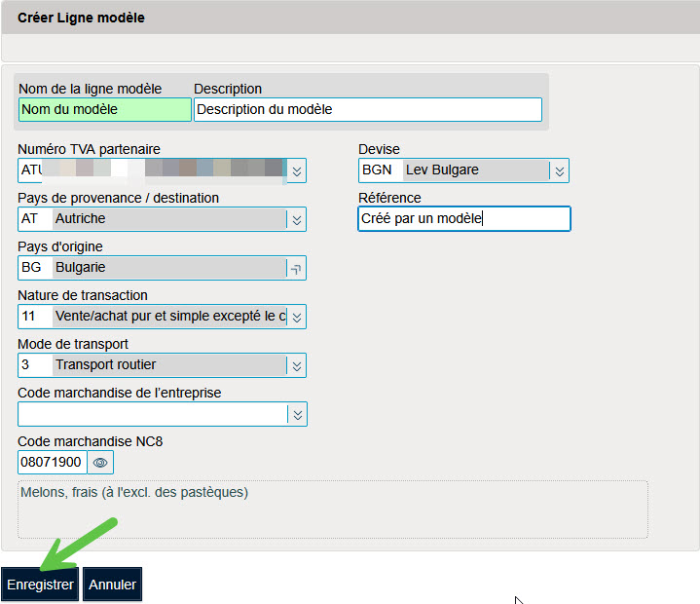Image resolution: width=700 pixels, height=604 pixels.
Task: Focus the Nom de la ligne modèle field
Action: pyautogui.click(x=105, y=109)
